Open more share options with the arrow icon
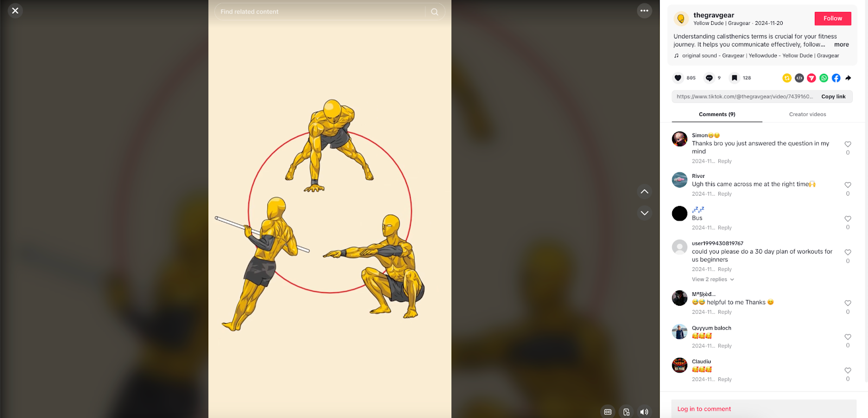Image resolution: width=868 pixels, height=418 pixels. tap(848, 78)
